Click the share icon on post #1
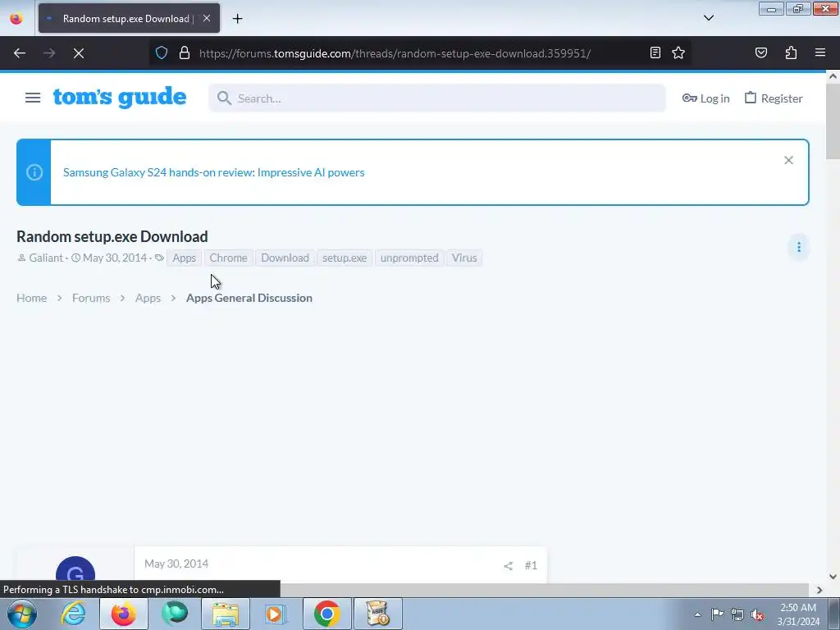 click(508, 565)
